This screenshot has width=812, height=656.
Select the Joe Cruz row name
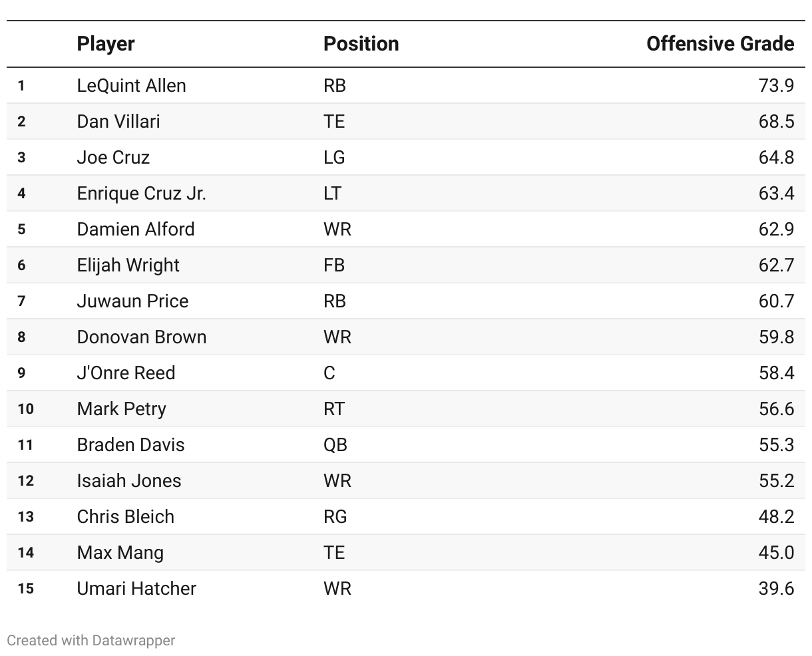pyautogui.click(x=113, y=158)
